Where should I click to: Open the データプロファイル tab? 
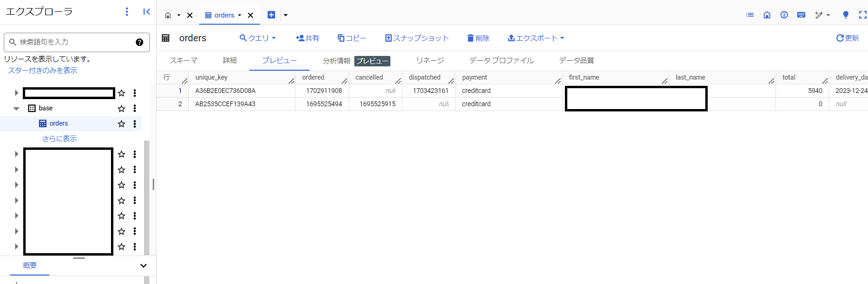click(x=501, y=61)
